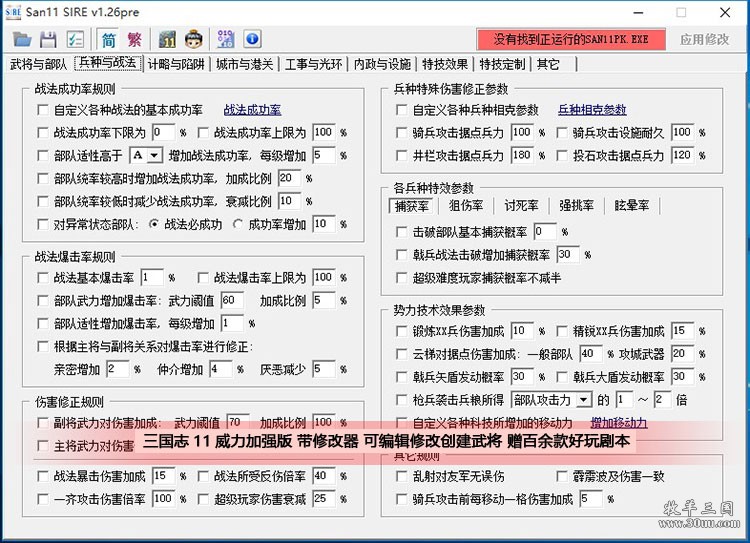
Task: Check 自定义各种兵种相克参数
Action: point(402,110)
